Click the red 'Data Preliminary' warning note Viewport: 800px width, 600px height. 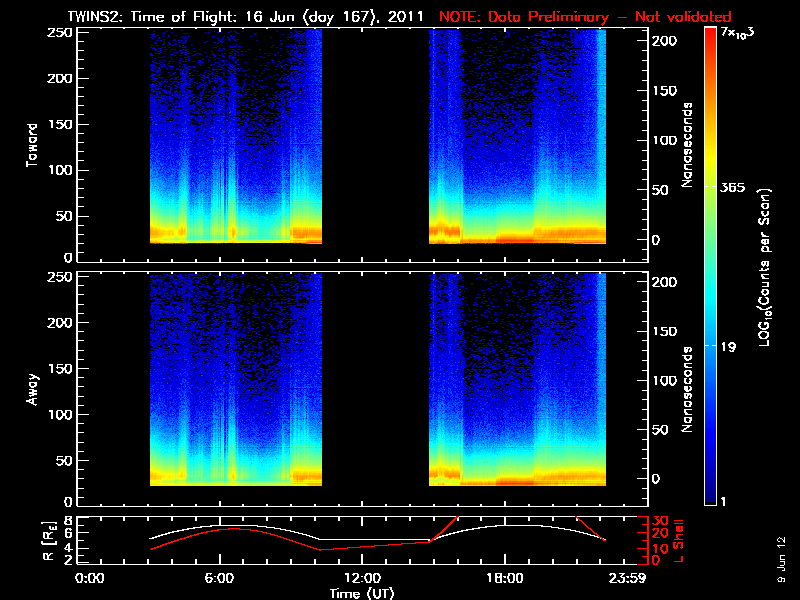(x=585, y=16)
